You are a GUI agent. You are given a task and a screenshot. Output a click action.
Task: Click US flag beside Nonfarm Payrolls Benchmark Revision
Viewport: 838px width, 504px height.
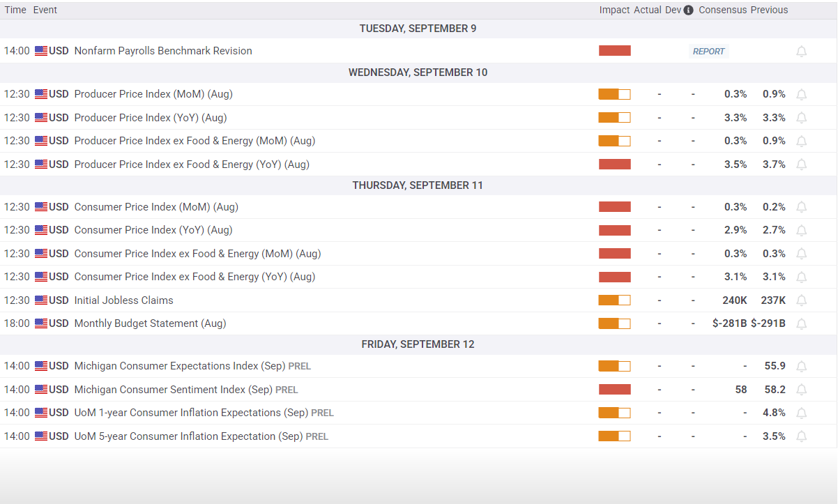pyautogui.click(x=41, y=51)
